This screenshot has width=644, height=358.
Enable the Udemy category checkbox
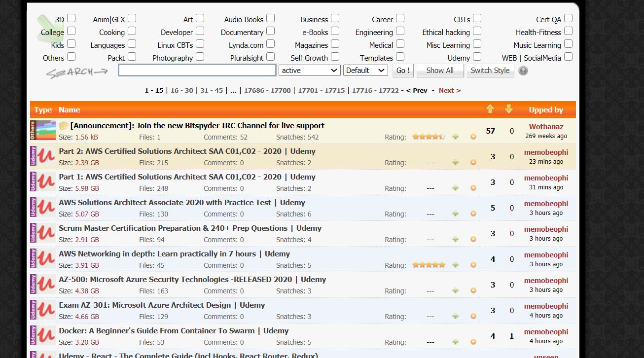(477, 57)
